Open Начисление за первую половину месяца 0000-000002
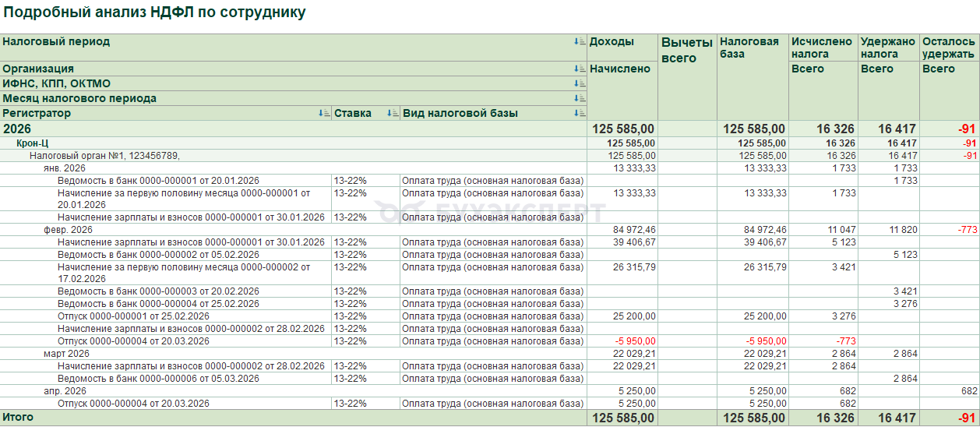The height and width of the screenshot is (427, 980). 184,273
